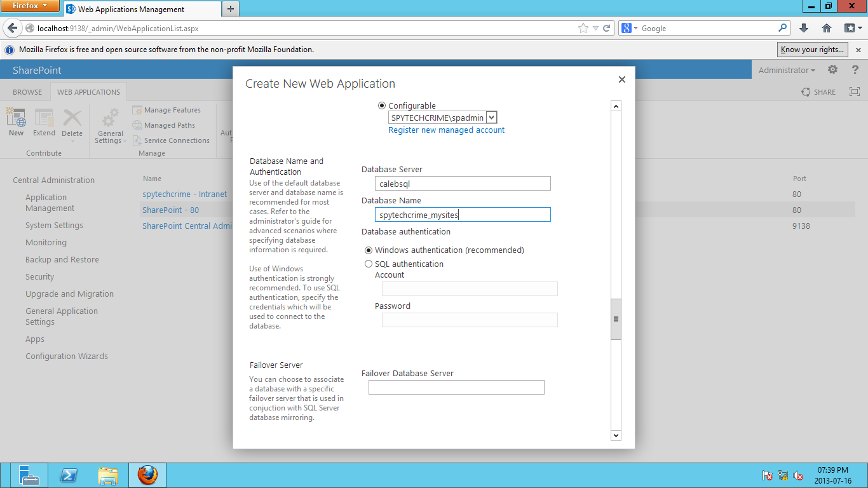The image size is (868, 488).
Task: Open the Security navigation link
Action: tap(39, 276)
